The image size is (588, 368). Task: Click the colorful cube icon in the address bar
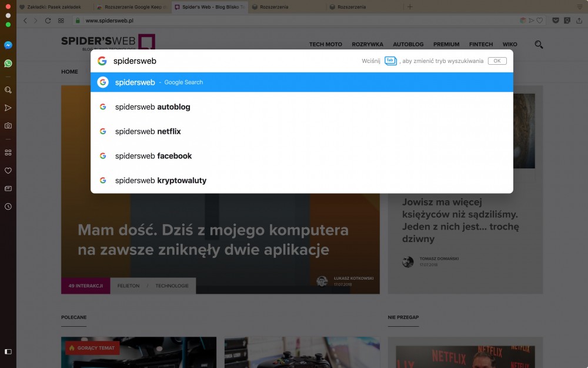click(x=523, y=21)
